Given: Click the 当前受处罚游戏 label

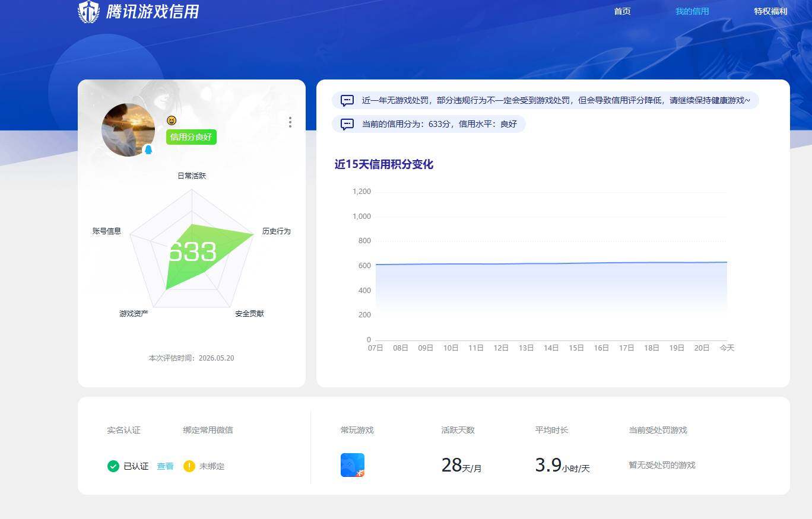Looking at the screenshot, I should tap(658, 430).
